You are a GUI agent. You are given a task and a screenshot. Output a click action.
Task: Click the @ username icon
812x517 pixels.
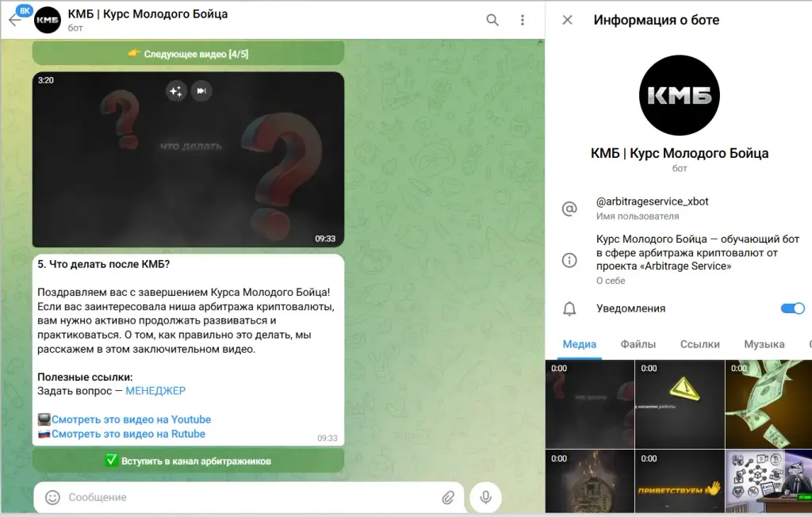569,209
